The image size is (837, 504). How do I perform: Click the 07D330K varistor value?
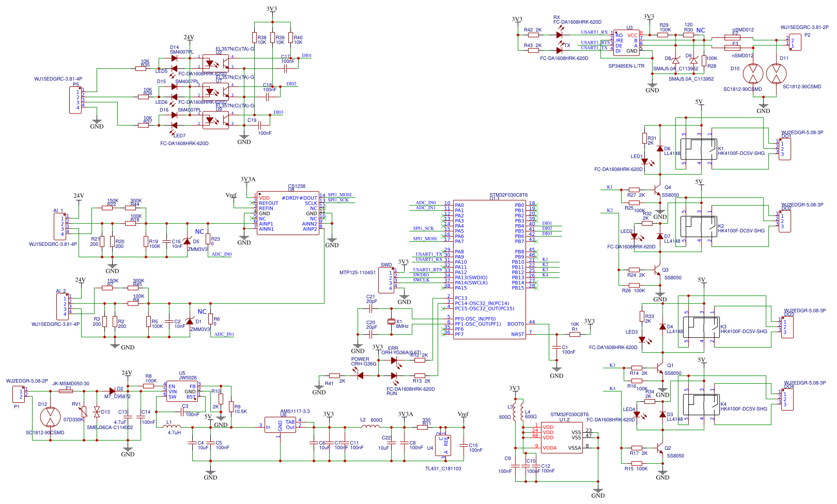click(74, 420)
